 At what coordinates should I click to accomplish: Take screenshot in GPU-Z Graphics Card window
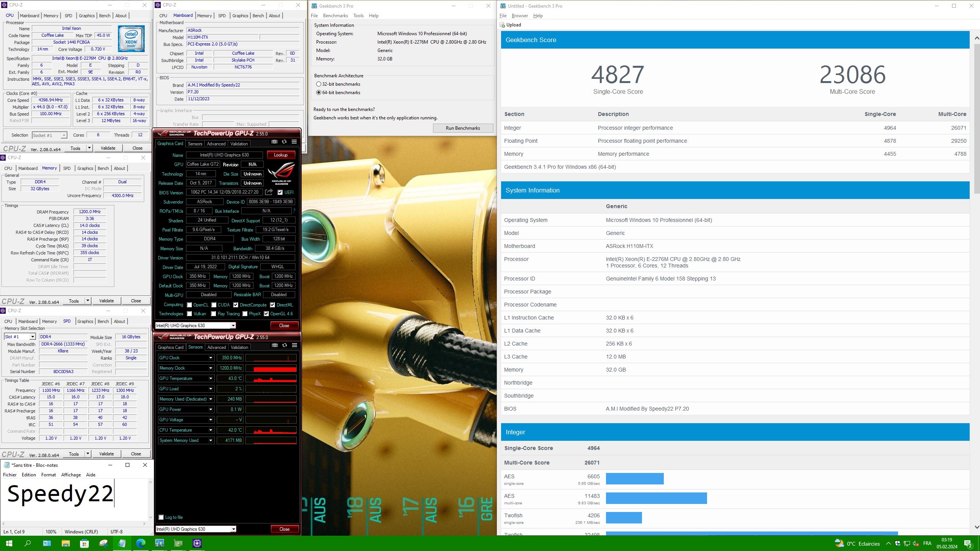point(274,142)
